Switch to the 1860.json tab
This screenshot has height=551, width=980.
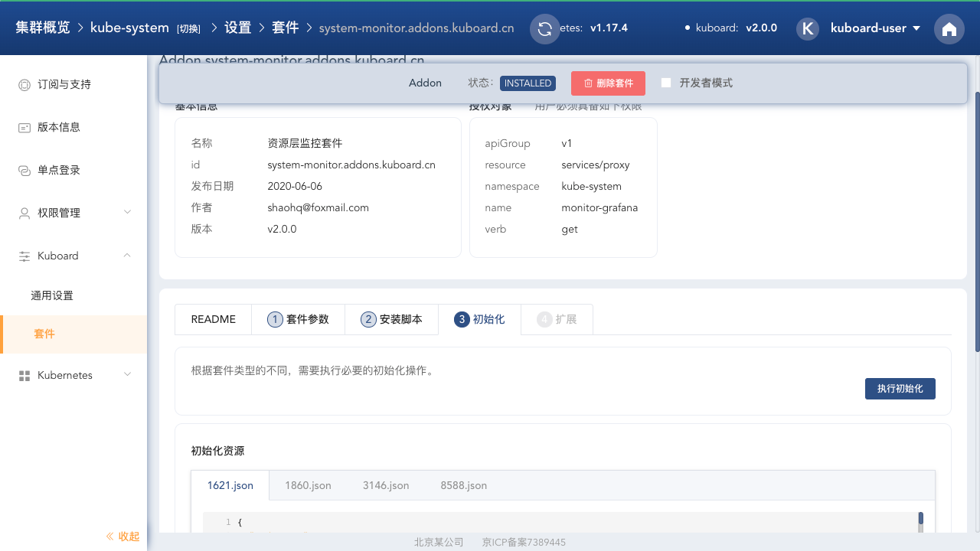coord(308,485)
